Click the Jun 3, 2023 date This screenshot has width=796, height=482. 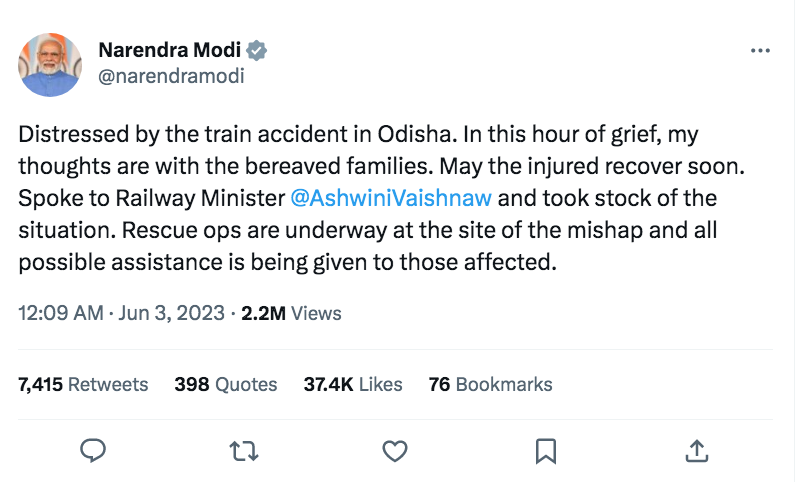[170, 313]
